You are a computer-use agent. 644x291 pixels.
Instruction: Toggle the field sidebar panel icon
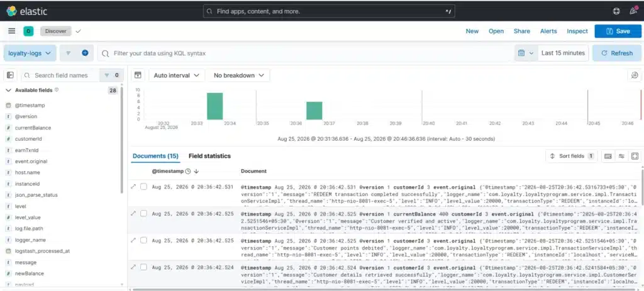10,75
